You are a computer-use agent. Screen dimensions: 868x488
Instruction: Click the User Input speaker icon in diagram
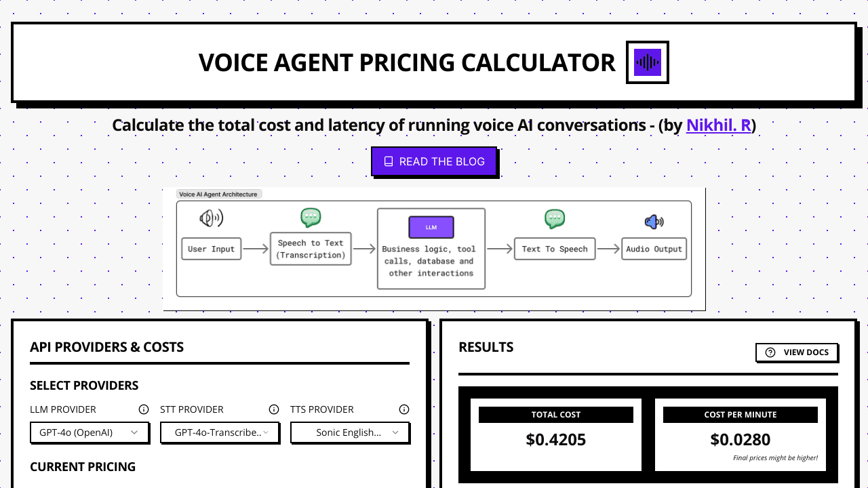(x=211, y=218)
